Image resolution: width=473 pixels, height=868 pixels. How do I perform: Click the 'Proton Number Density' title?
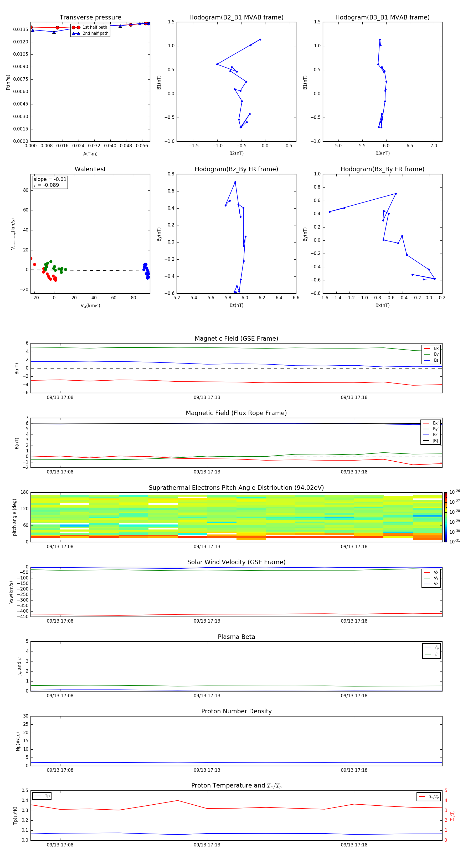coord(236,711)
